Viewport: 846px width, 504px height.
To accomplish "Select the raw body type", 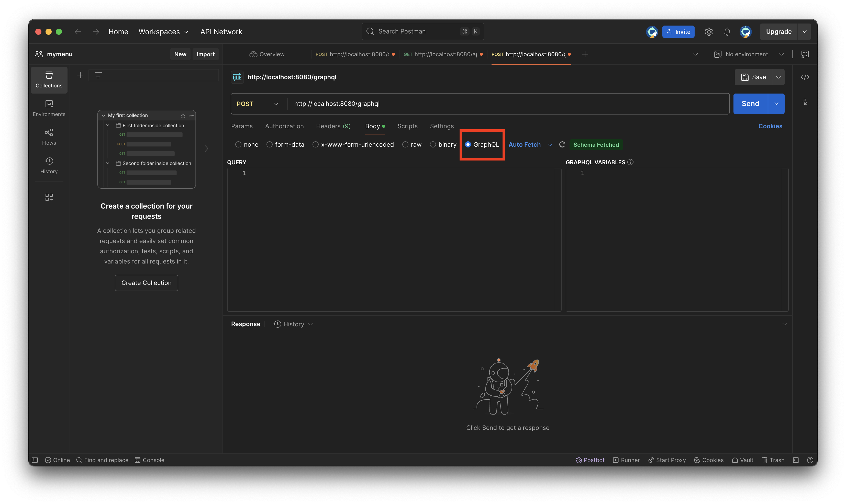I will [405, 144].
